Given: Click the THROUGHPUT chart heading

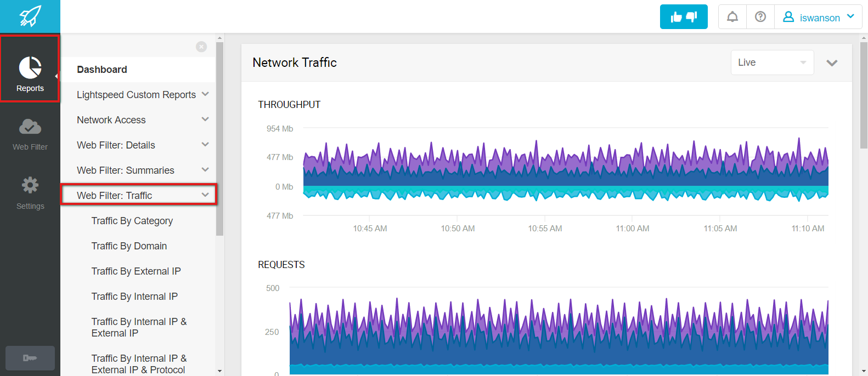Looking at the screenshot, I should click(x=289, y=105).
